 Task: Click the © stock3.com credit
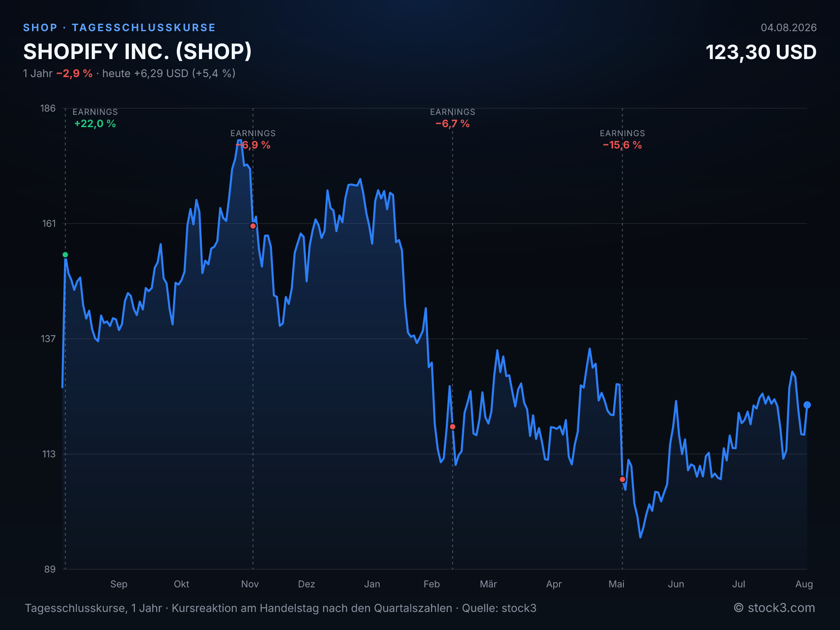click(x=774, y=608)
